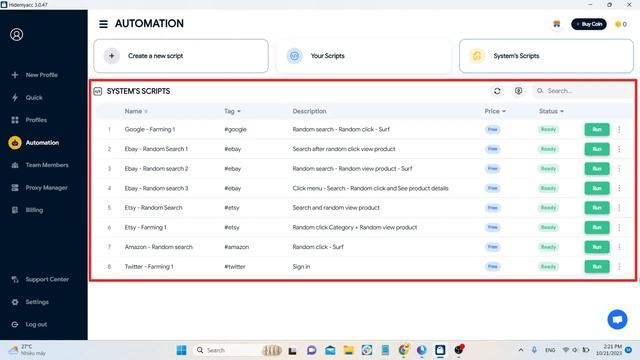The width and height of the screenshot is (640, 360).
Task: Run the Amazon - Random search script
Action: point(597,247)
